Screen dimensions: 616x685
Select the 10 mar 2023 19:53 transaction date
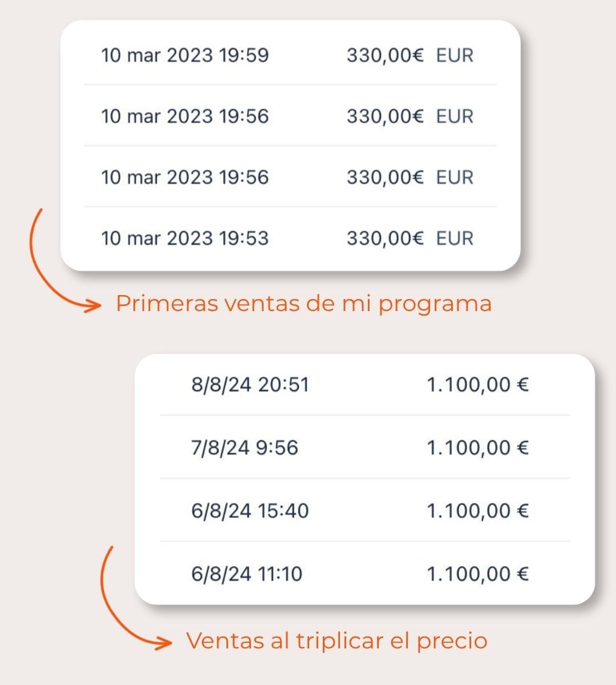(185, 238)
